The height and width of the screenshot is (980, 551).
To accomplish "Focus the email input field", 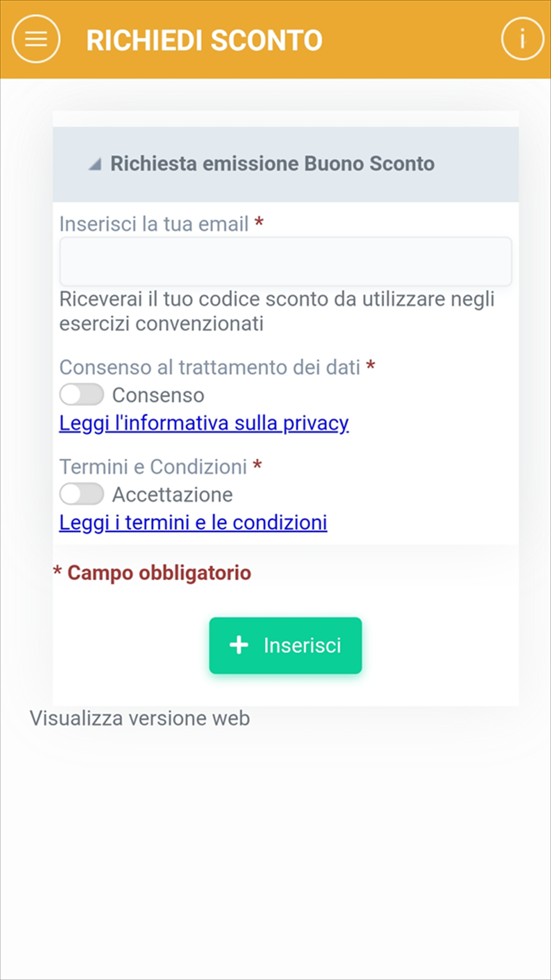I will tap(285, 261).
